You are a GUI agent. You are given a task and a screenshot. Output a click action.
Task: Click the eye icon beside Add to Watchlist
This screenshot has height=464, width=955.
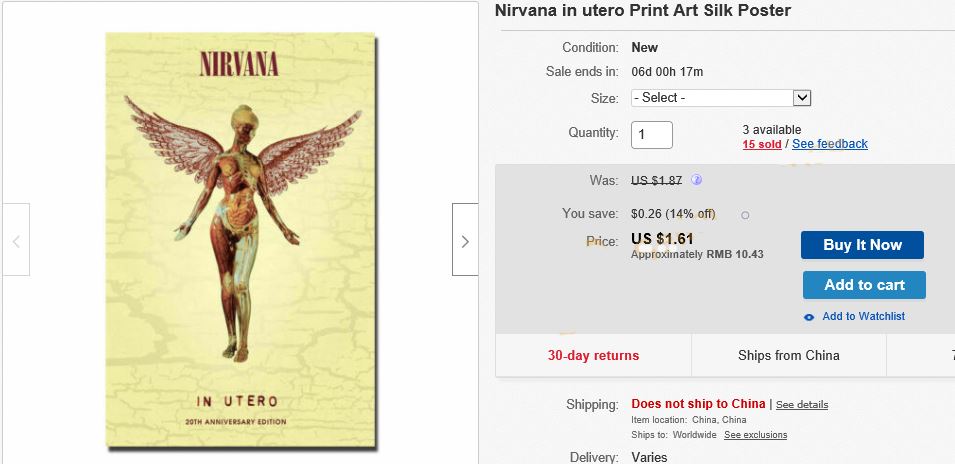click(x=809, y=317)
